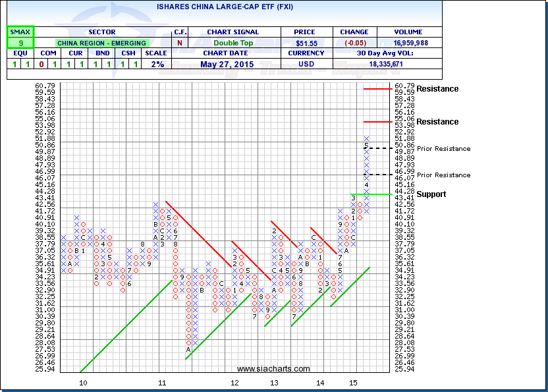
Task: Select the 16,959,988 volume figure
Action: click(408, 43)
